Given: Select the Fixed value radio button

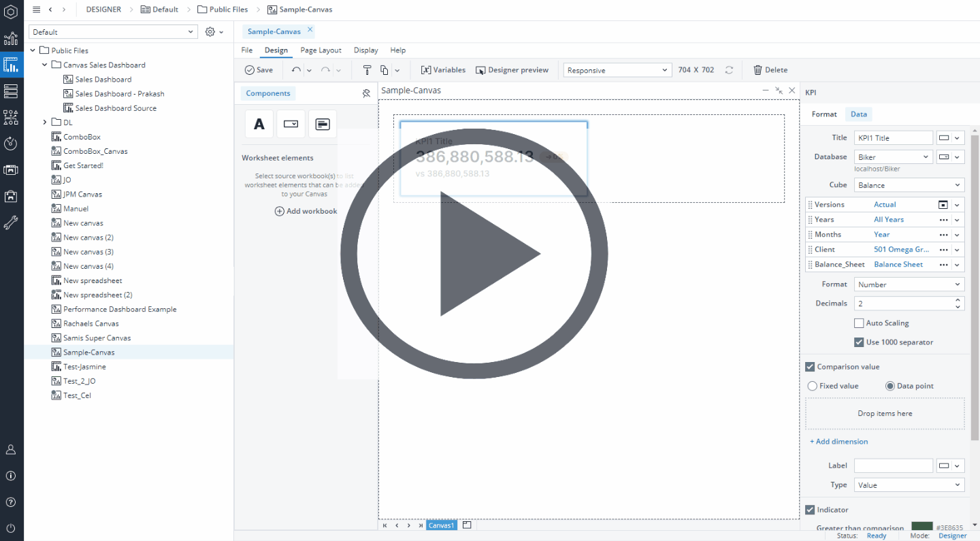Looking at the screenshot, I should (813, 386).
